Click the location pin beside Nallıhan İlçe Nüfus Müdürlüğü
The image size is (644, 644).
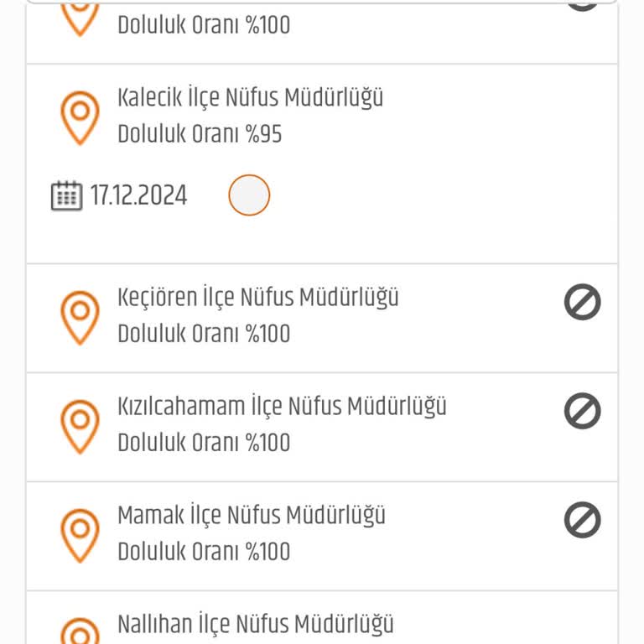(x=80, y=631)
